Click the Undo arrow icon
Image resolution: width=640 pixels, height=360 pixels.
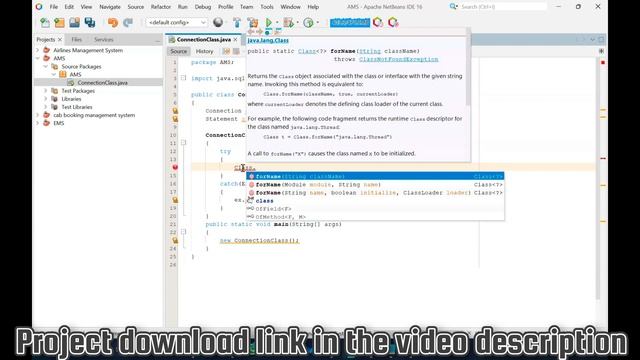coord(113,22)
